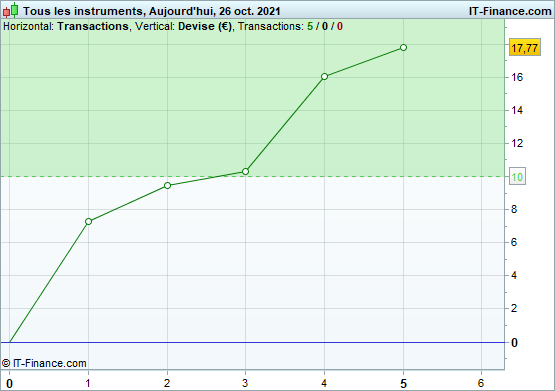Click the 'Tous les instruments' chart title
Viewport: 555px width, 391px height.
click(x=82, y=11)
